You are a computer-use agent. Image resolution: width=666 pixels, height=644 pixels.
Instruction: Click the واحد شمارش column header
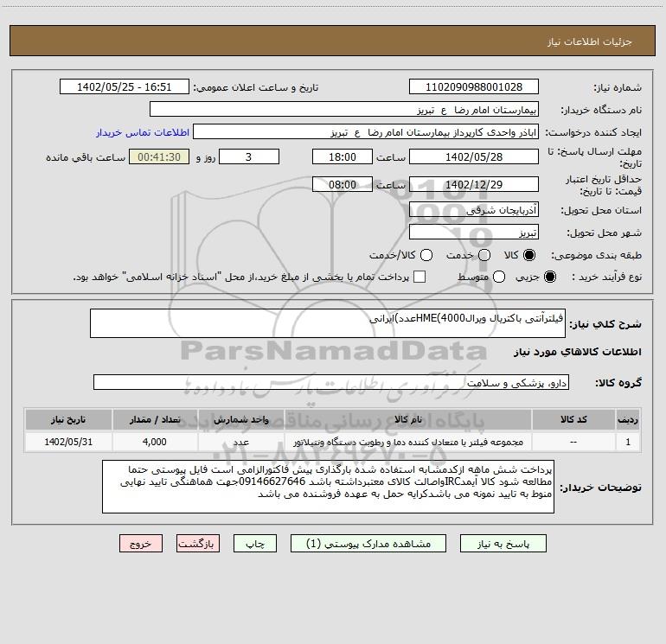[240, 419]
